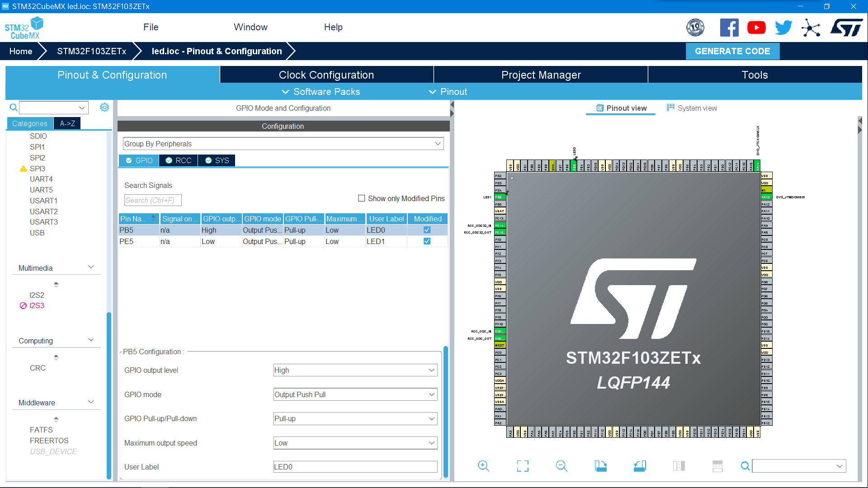Image resolution: width=868 pixels, height=488 pixels.
Task: Click the STM32CubeMX logo
Action: pyautogui.click(x=24, y=28)
